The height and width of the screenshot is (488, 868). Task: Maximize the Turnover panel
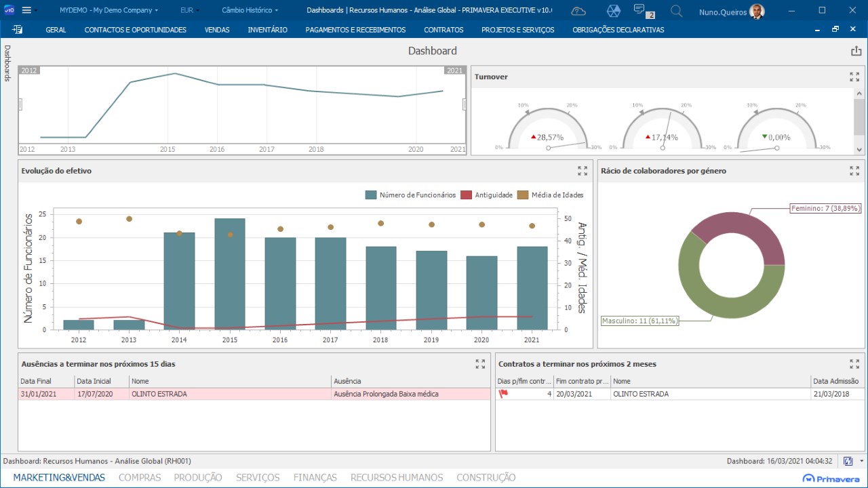pyautogui.click(x=854, y=77)
